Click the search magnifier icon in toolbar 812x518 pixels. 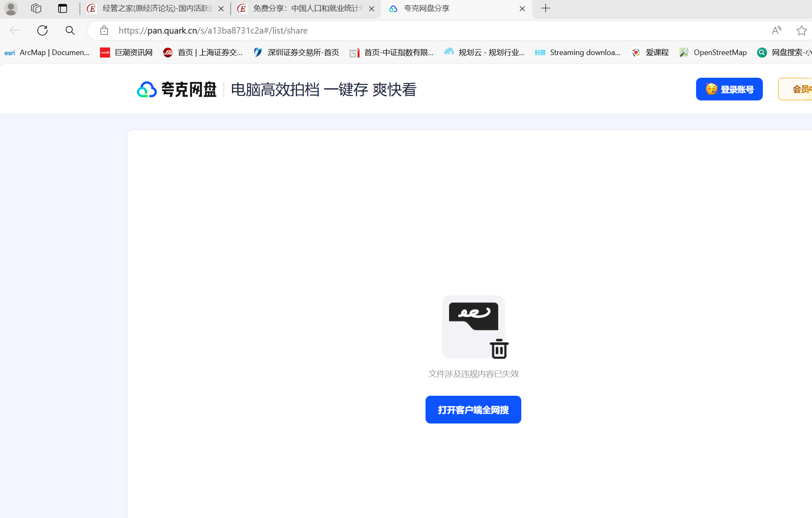(x=70, y=30)
